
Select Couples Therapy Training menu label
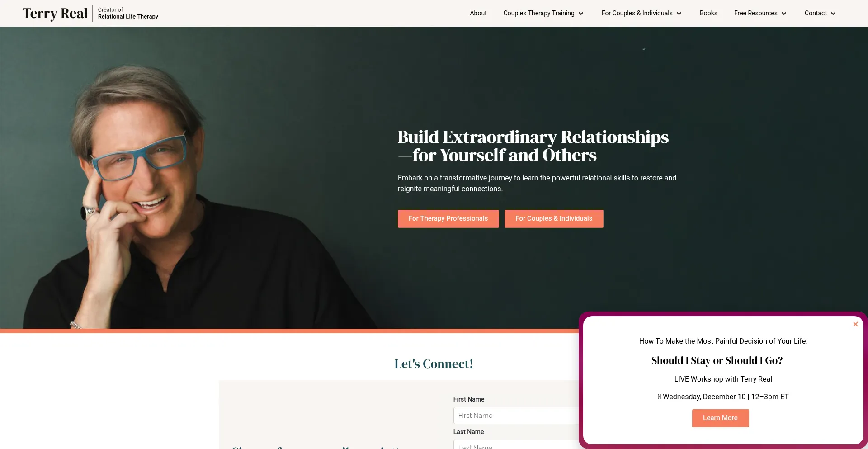point(539,13)
